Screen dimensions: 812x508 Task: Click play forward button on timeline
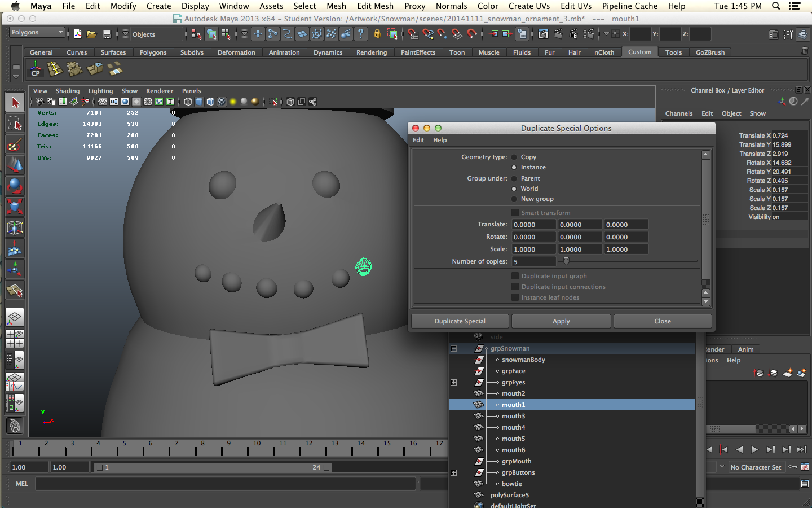tap(754, 450)
